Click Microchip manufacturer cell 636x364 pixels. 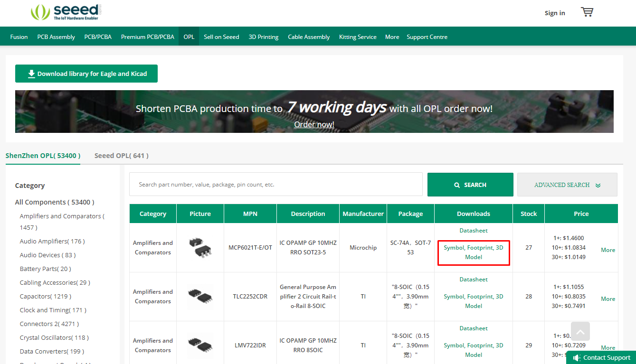[x=363, y=248]
